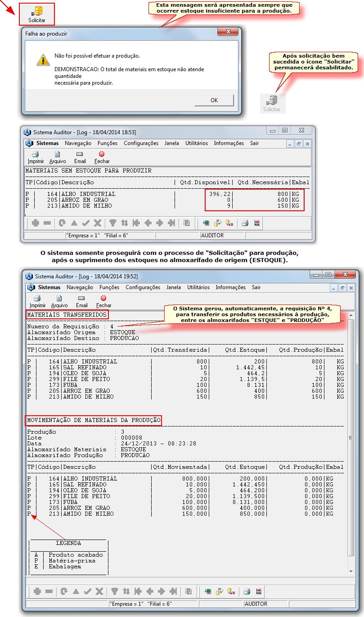Click Imprimir in the 18:53 log window
The width and height of the screenshot is (364, 617).
click(36, 157)
